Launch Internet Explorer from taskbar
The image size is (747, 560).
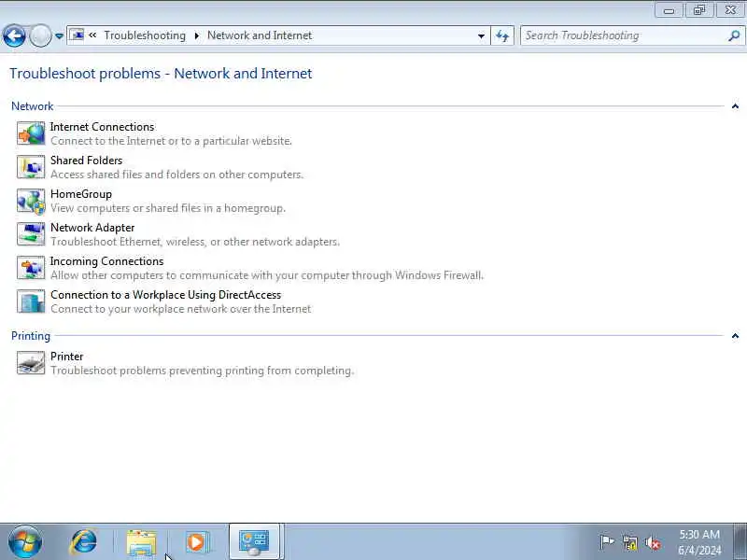84,542
